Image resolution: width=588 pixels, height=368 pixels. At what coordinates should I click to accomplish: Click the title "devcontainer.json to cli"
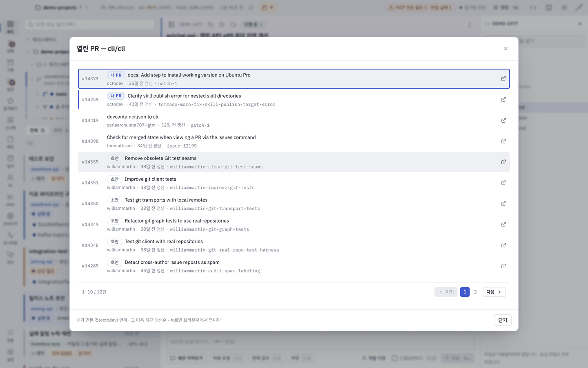click(133, 117)
